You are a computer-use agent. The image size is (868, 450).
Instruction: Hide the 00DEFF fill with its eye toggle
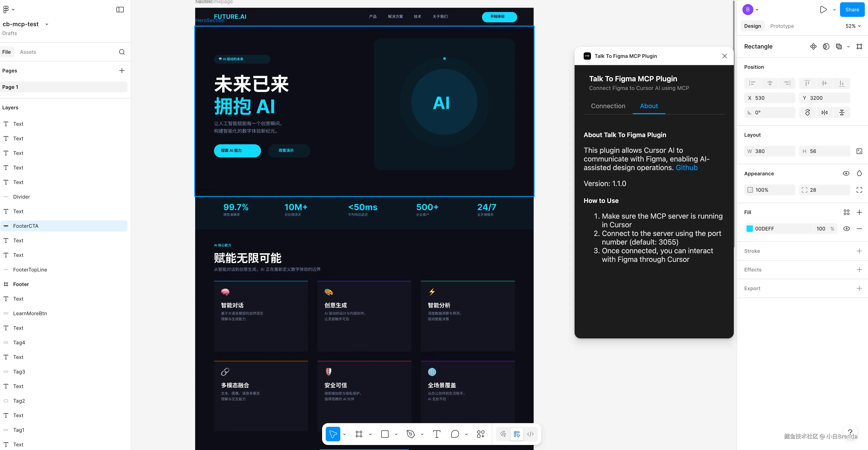[x=847, y=228]
